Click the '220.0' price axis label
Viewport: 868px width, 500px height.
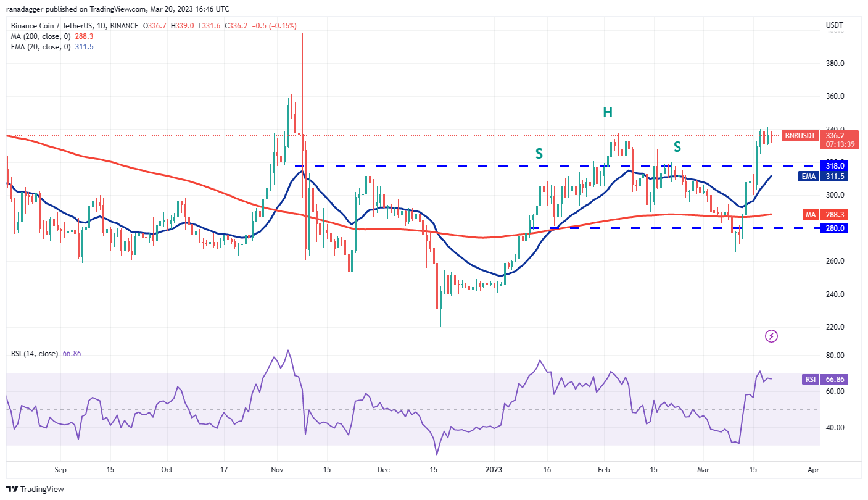click(x=835, y=327)
